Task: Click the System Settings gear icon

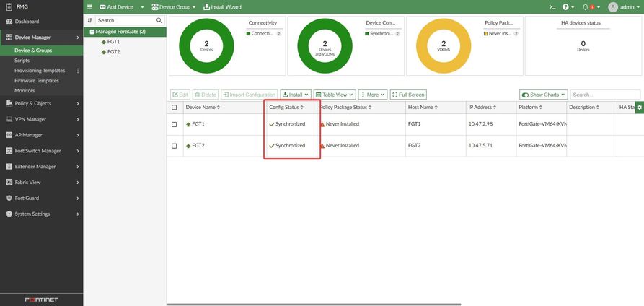Action: click(x=9, y=214)
